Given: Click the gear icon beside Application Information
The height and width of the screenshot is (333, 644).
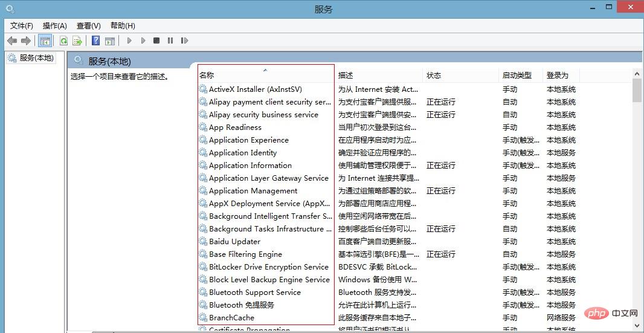Looking at the screenshot, I should click(203, 165).
